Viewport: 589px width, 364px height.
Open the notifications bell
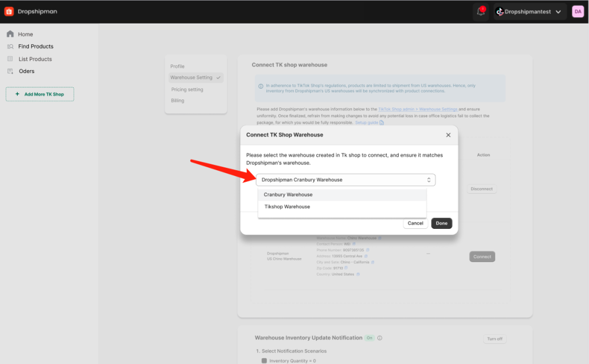click(481, 12)
